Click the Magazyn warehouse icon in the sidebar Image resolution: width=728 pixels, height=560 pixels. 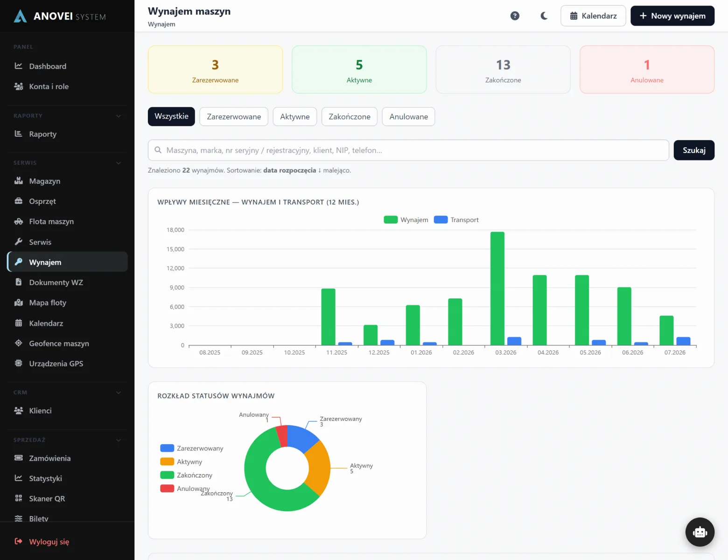[19, 181]
